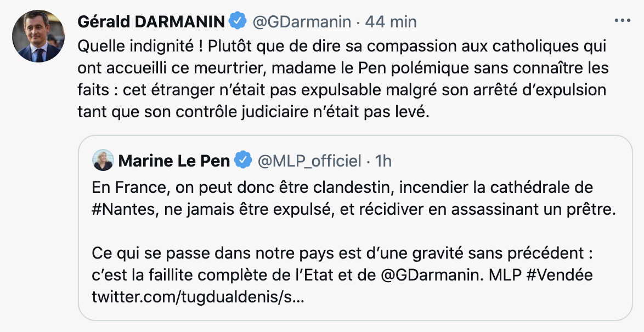The image size is (644, 332).
Task: Open the twitter.com/tugdualdenis link
Action: coord(197,297)
